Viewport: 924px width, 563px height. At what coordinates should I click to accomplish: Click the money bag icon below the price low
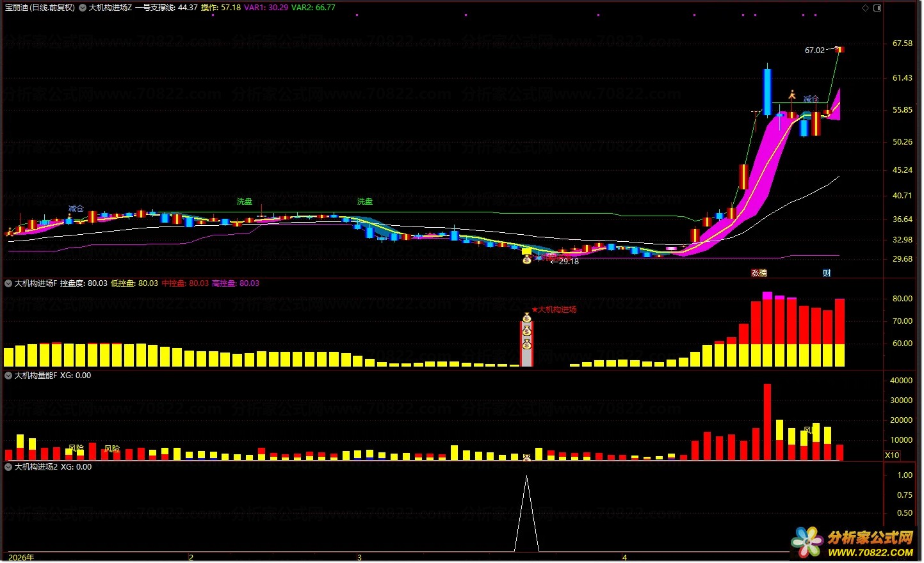[527, 260]
